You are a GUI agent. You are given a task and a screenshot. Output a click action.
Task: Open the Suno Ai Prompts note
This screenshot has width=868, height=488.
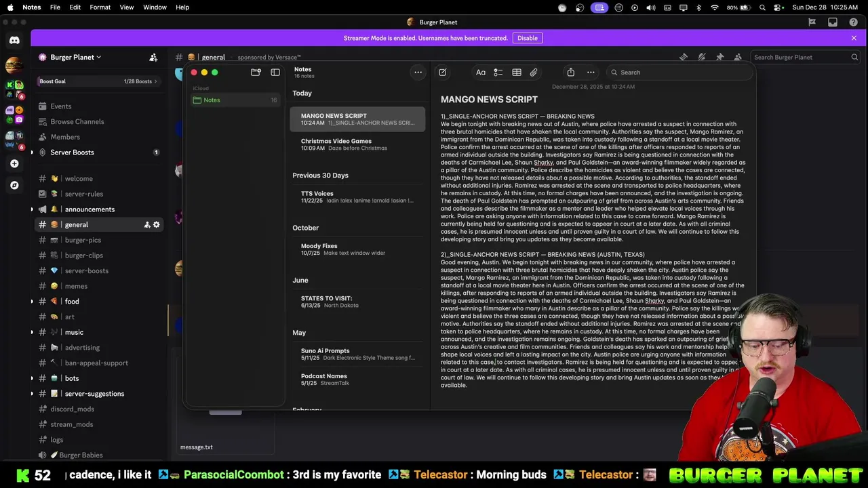[x=357, y=354]
